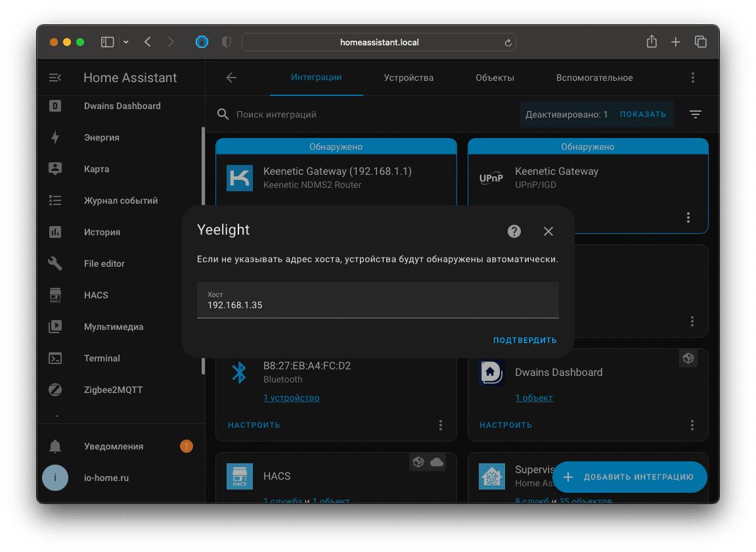Switch to the Вспомогательное tab
Viewport: 756px width, 552px height.
coord(594,78)
